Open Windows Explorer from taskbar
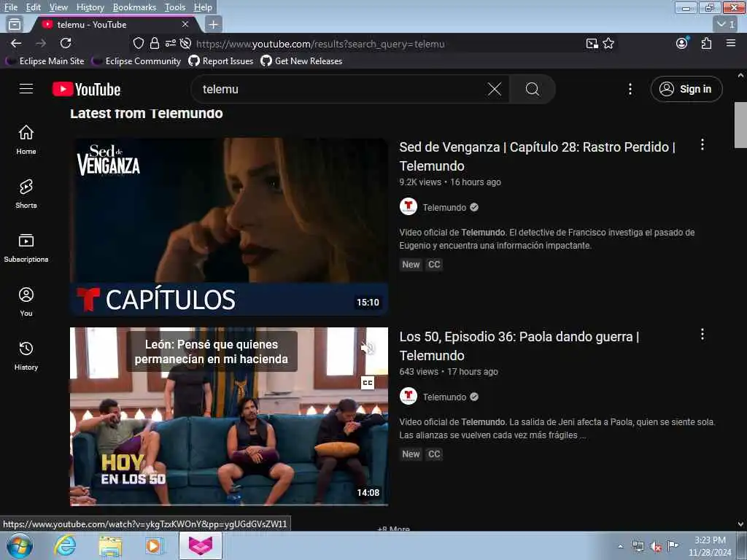747x560 pixels. click(111, 545)
